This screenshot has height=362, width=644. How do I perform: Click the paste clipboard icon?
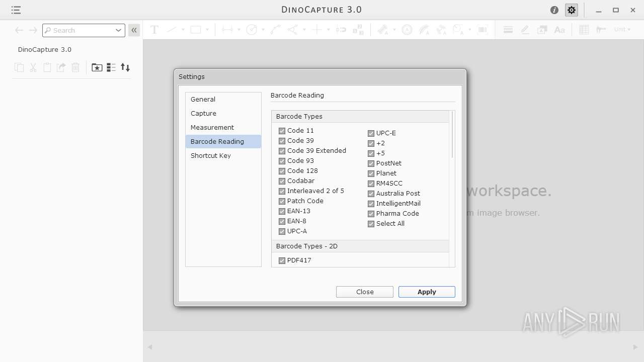47,67
